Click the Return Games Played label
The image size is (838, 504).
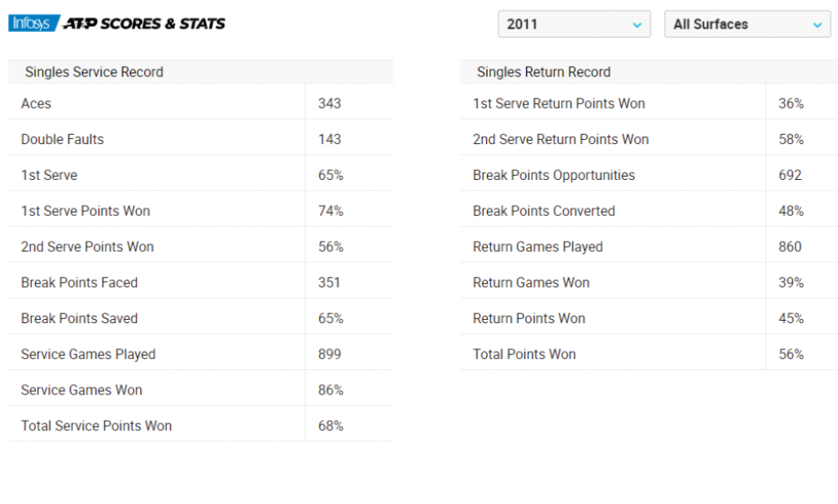[x=538, y=246]
